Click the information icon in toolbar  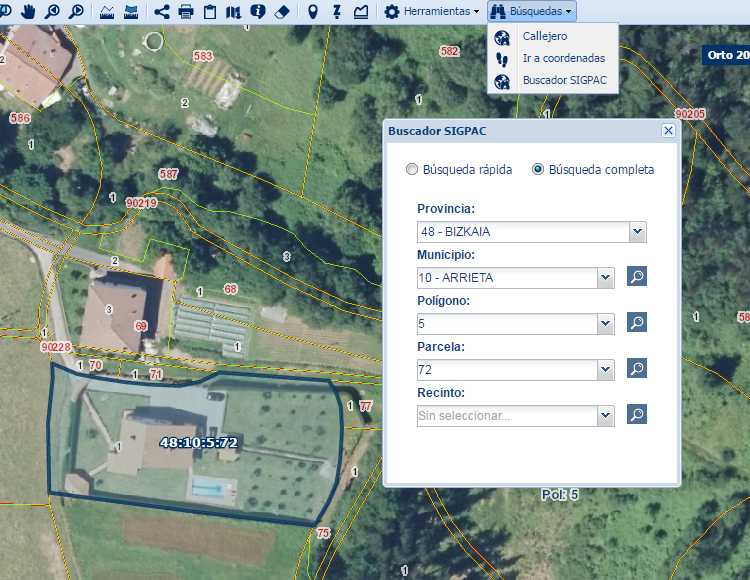(258, 12)
